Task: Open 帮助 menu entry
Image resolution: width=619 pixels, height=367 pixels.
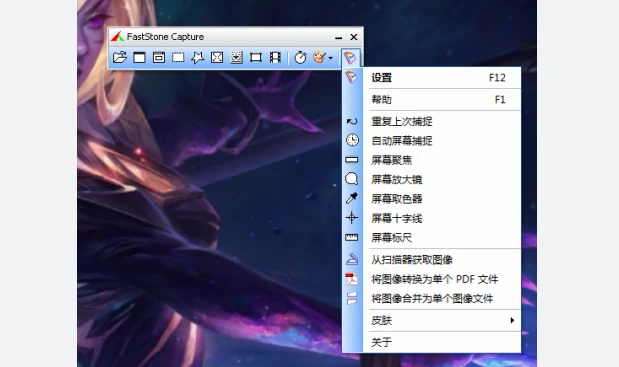Action: coord(431,99)
